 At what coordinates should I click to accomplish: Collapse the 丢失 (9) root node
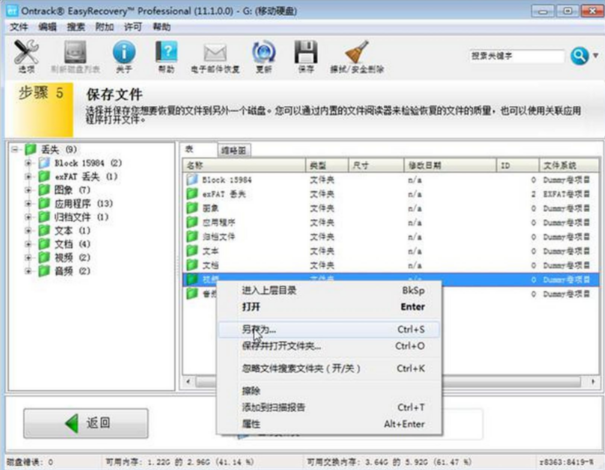coord(15,150)
